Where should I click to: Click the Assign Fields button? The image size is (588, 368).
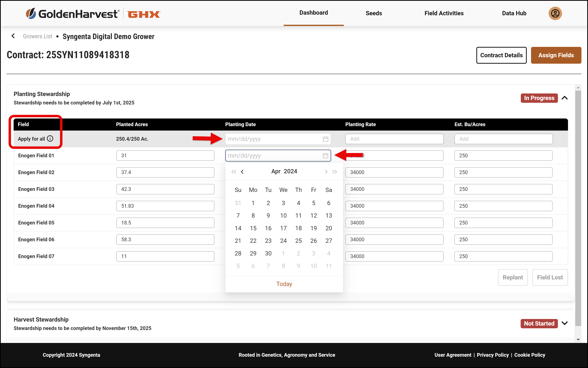click(556, 55)
